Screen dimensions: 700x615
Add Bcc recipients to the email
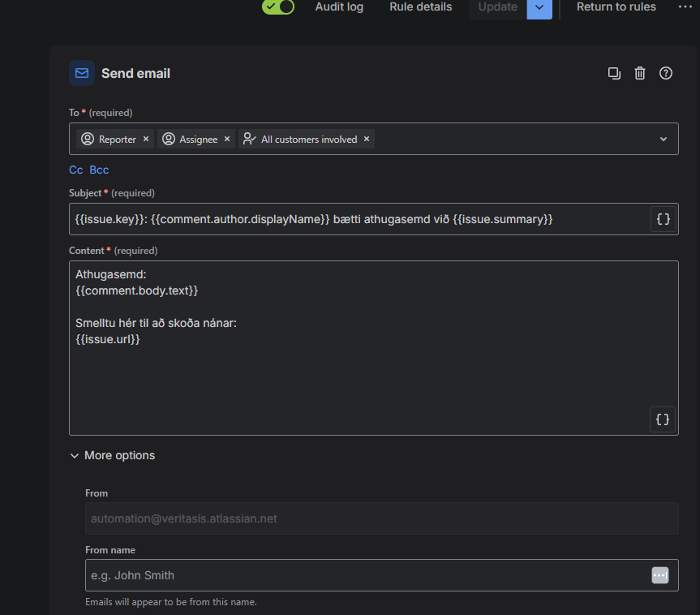pos(98,170)
